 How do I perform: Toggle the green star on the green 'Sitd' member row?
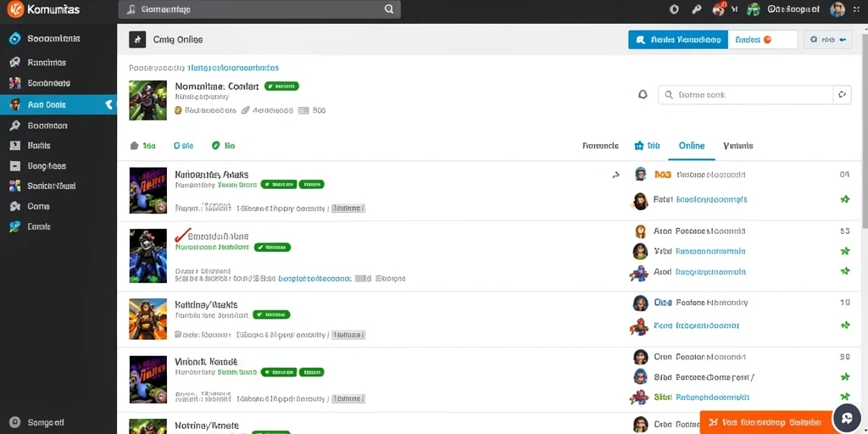point(845,397)
